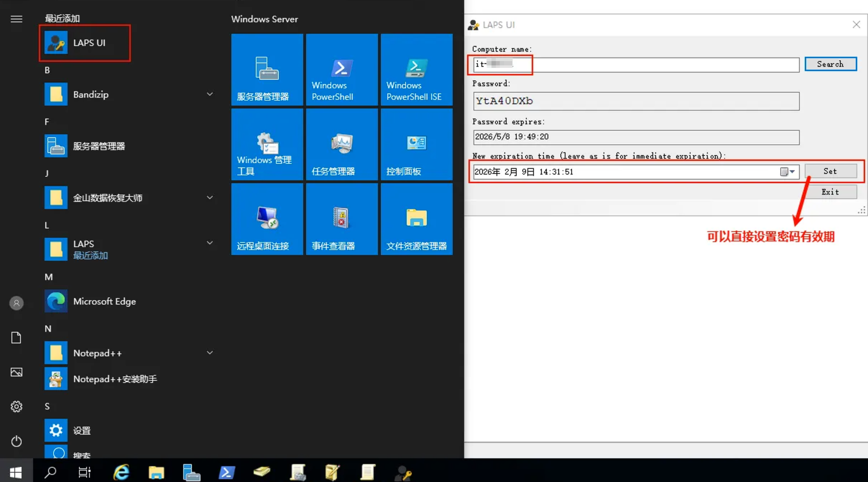Close the LAPS UI window
The image size is (868, 482).
pos(857,24)
